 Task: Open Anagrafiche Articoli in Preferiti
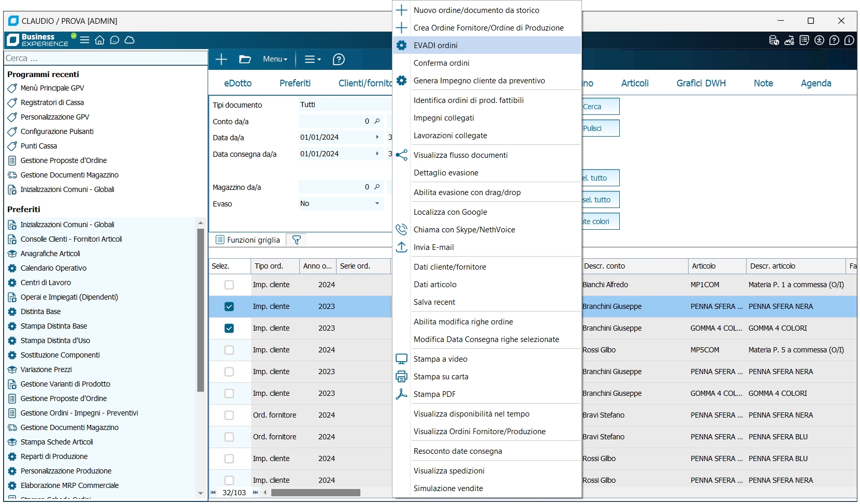pyautogui.click(x=50, y=254)
